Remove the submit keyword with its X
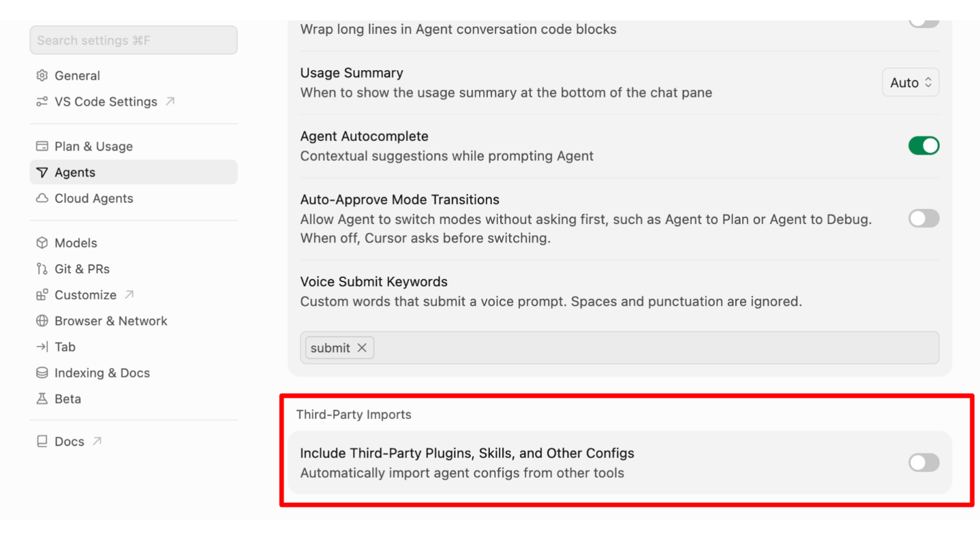980x545 pixels. (x=362, y=347)
